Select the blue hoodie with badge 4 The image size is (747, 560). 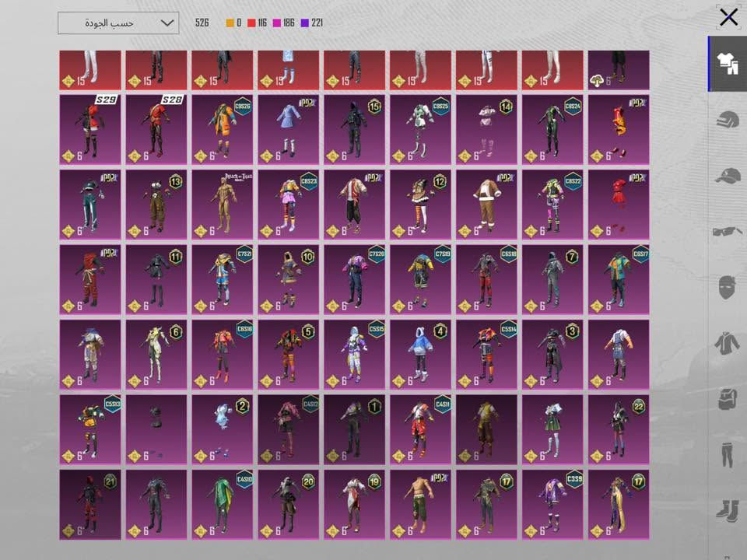pos(421,355)
